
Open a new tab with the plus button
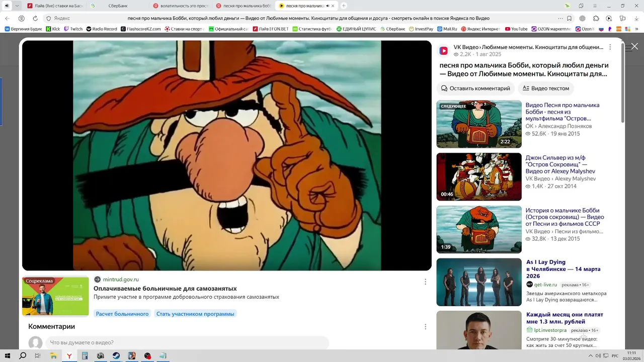344,6
